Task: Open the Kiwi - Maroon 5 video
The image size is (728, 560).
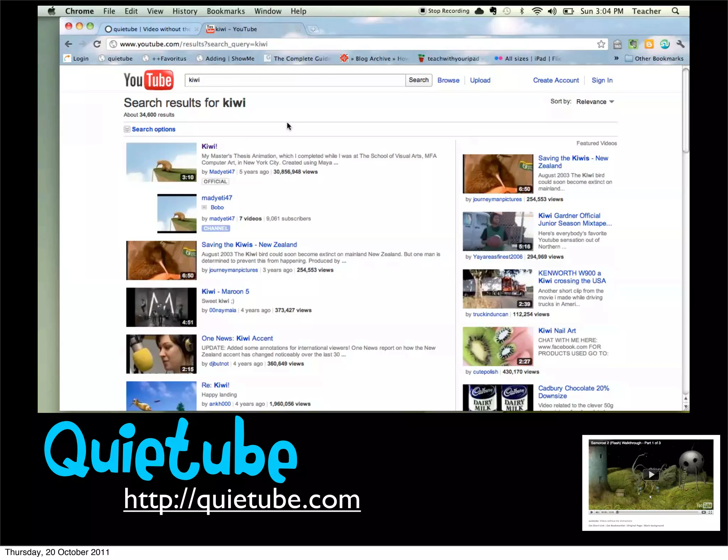Action: 225,291
